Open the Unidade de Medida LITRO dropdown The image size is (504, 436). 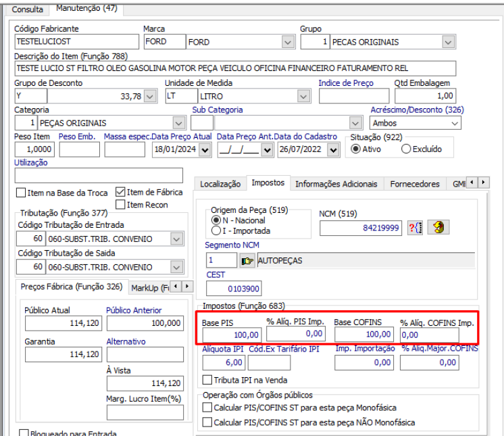(x=303, y=96)
